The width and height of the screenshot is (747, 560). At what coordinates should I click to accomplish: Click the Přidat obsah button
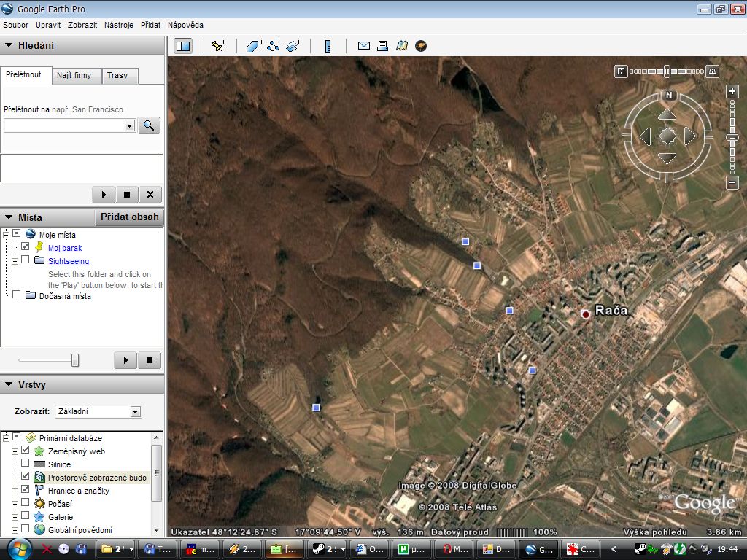coord(130,217)
